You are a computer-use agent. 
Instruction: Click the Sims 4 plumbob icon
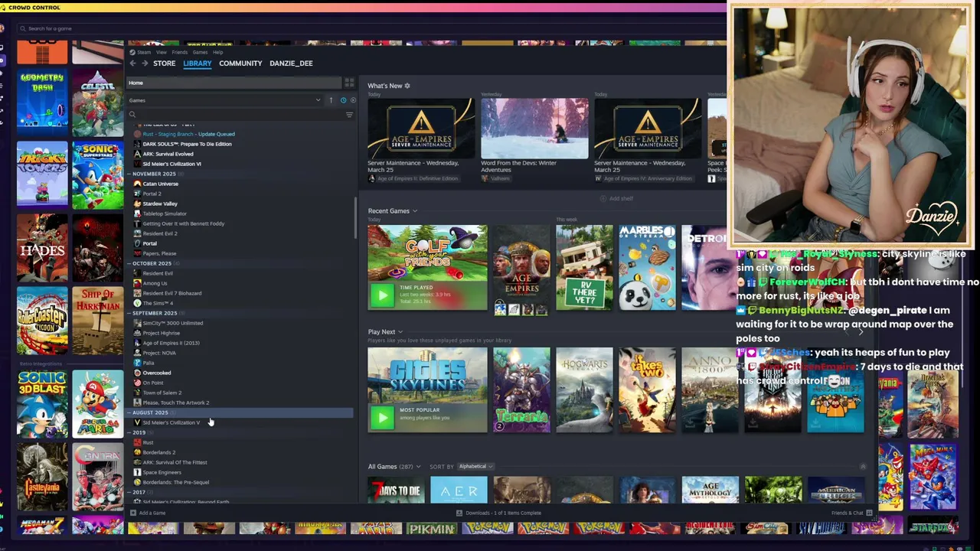[137, 303]
